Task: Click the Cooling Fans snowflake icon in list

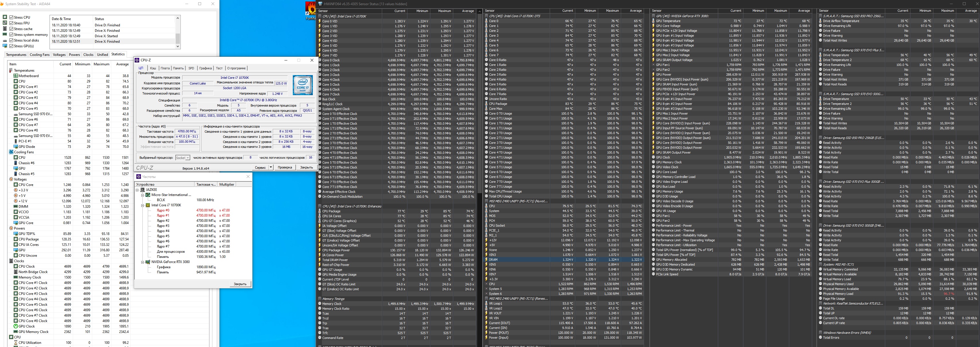Action: tap(11, 152)
